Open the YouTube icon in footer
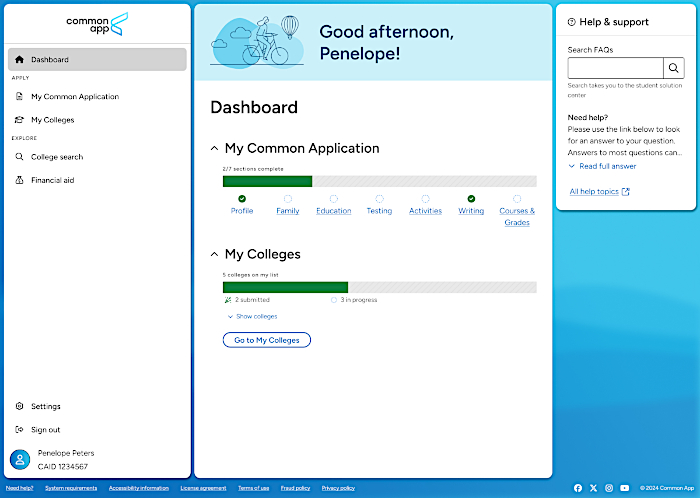This screenshot has width=700, height=498. (625, 488)
